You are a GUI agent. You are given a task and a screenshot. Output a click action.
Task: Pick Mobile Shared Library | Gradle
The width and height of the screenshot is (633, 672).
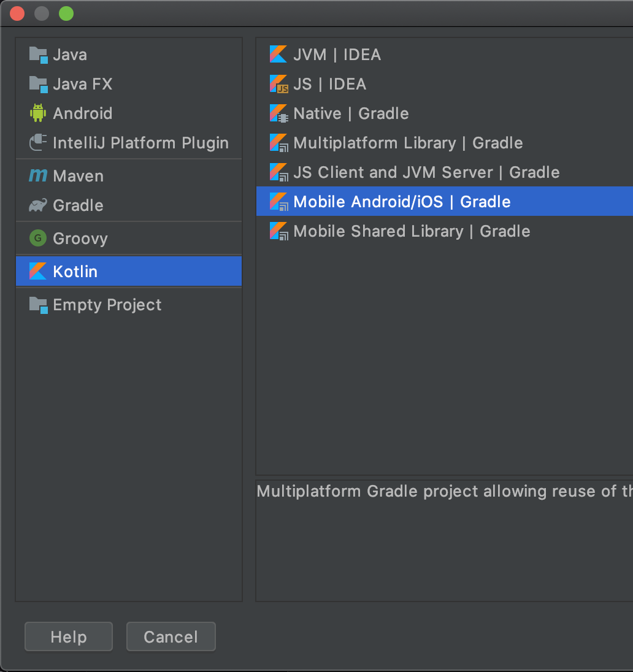412,231
